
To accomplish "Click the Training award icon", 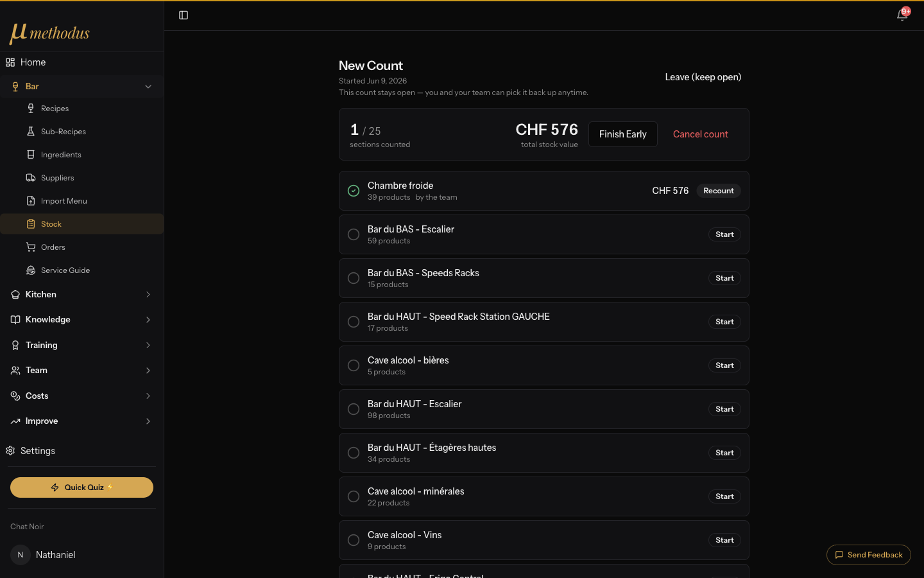I will tap(15, 345).
